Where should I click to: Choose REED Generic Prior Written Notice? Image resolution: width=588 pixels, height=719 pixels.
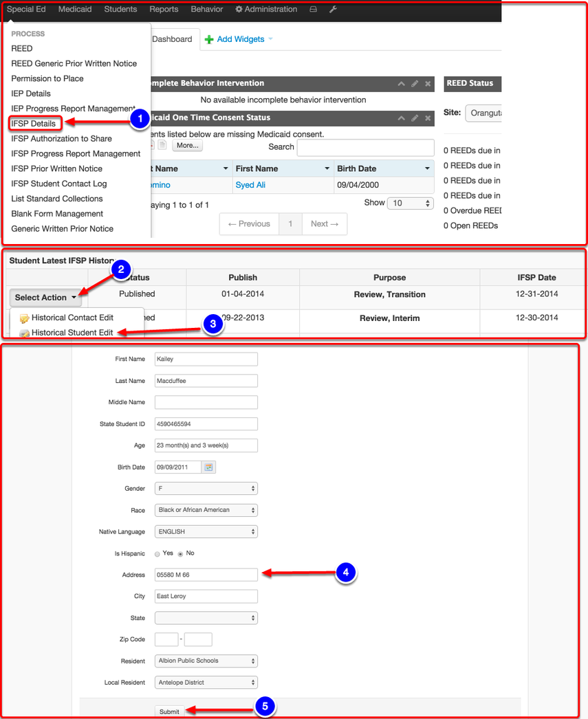pos(74,64)
